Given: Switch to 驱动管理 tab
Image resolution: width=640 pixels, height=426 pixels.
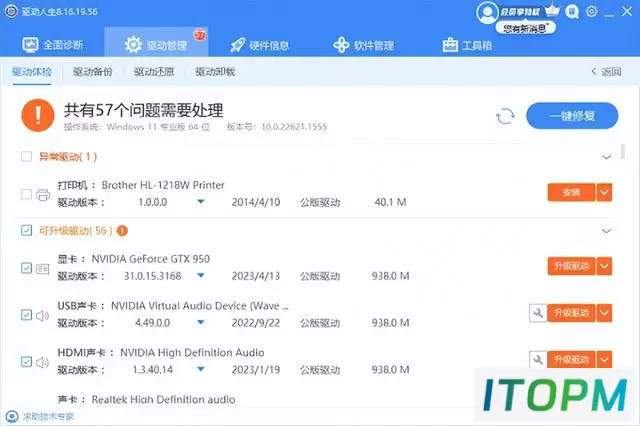Looking at the screenshot, I should (x=156, y=44).
